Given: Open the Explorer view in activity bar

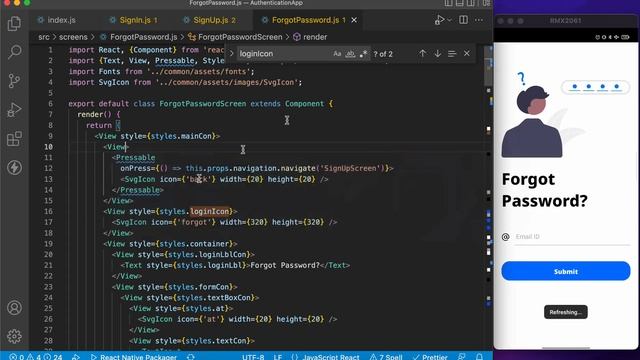Looking at the screenshot, I should [x=14, y=23].
